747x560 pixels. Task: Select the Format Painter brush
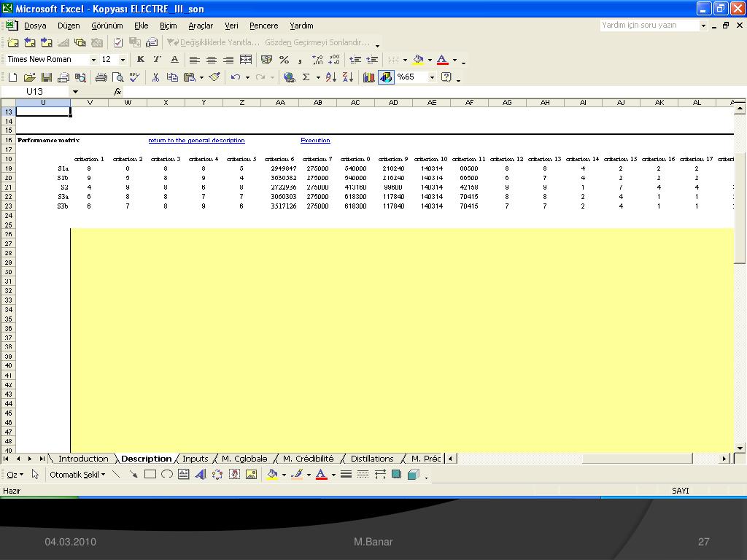[x=214, y=77]
